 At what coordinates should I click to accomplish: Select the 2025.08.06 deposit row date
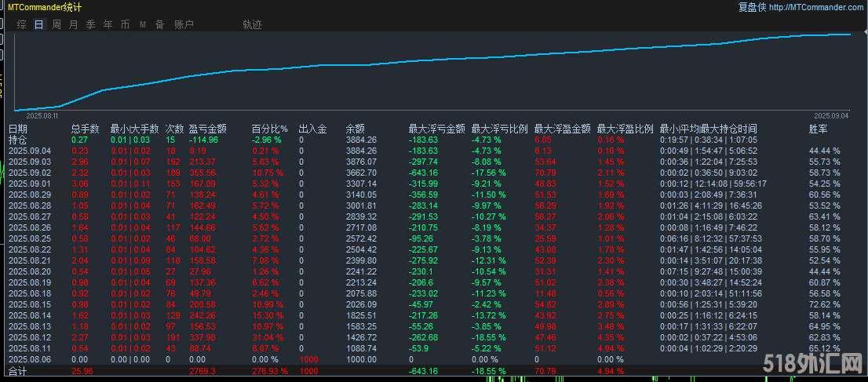point(29,360)
